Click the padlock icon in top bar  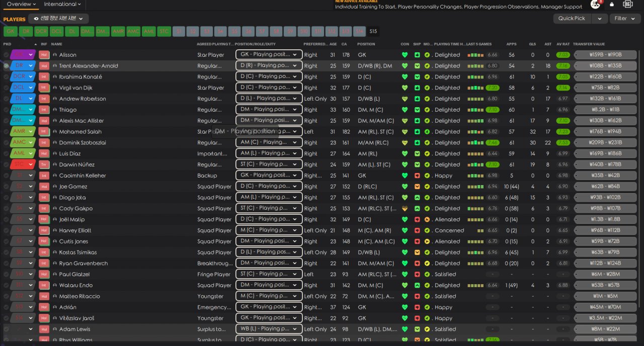612,4
